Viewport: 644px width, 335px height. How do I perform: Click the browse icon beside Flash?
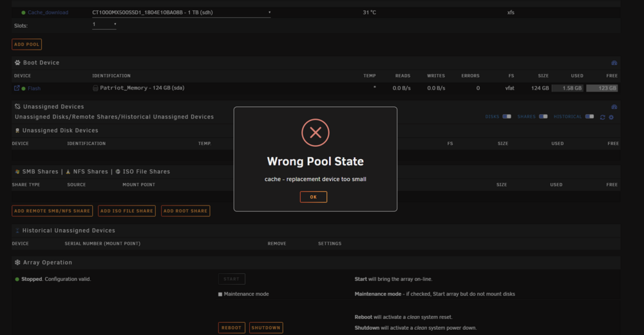[17, 88]
